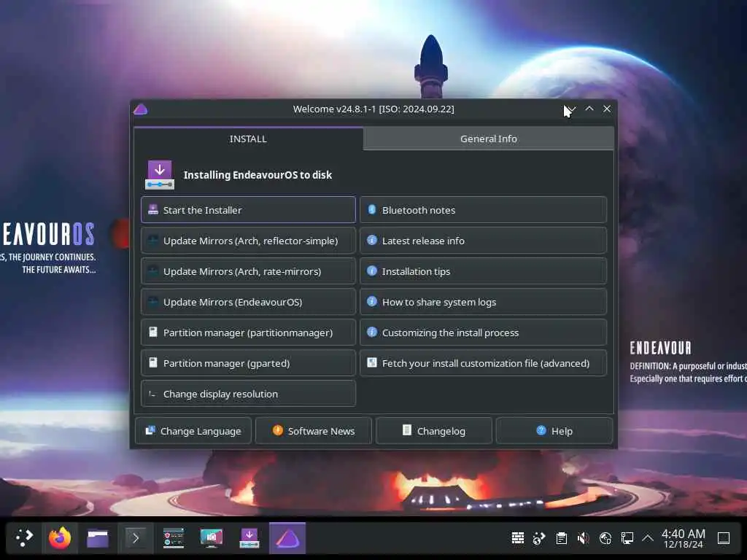This screenshot has height=560, width=747.
Task: Click the Change Language button
Action: coord(193,431)
